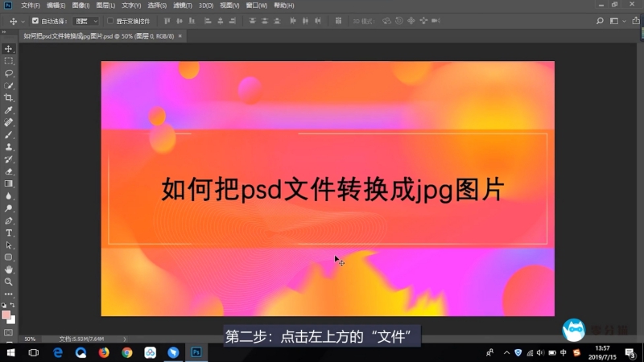Image resolution: width=644 pixels, height=362 pixels.
Task: Select the Crop tool
Action: click(9, 97)
